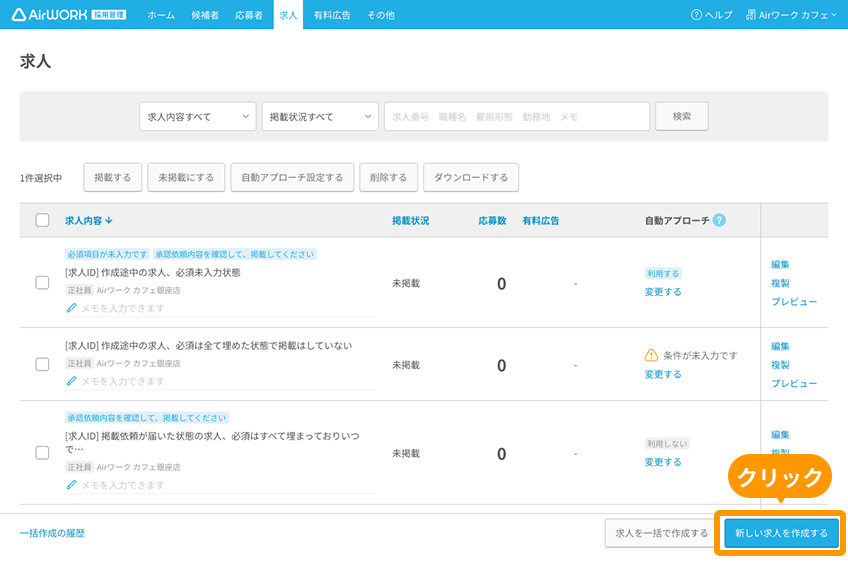This screenshot has width=848, height=562.
Task: Go to the 有料広告 tab
Action: [332, 15]
